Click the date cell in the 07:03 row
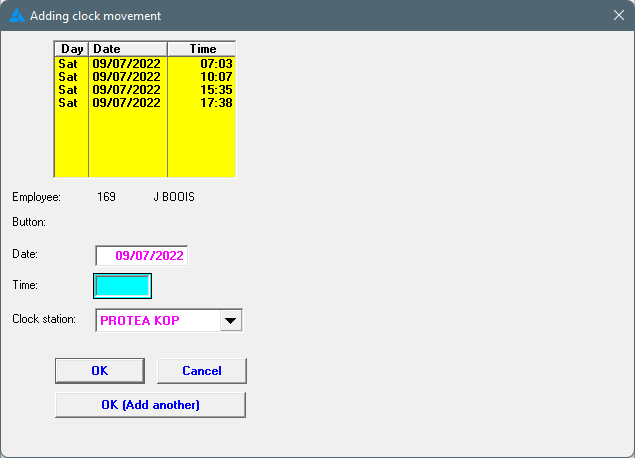 click(x=126, y=64)
